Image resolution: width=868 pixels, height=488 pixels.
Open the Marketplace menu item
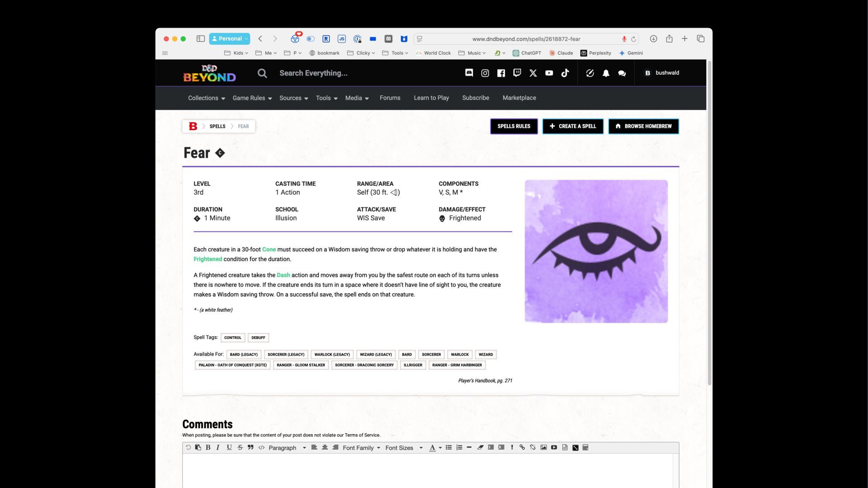pos(519,98)
